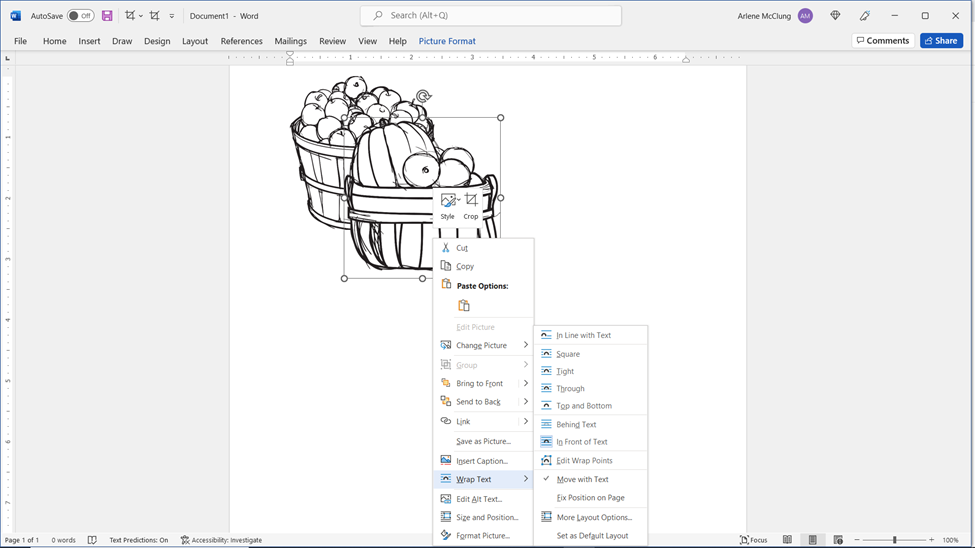Click the proofing book icon in status bar
This screenshot has width=975, height=548.
tap(92, 540)
